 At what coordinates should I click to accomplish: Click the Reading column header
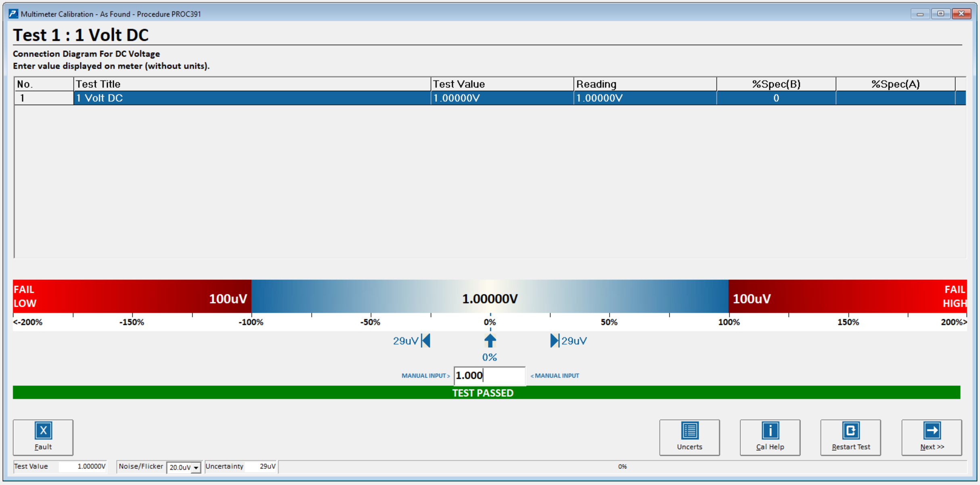(x=645, y=84)
